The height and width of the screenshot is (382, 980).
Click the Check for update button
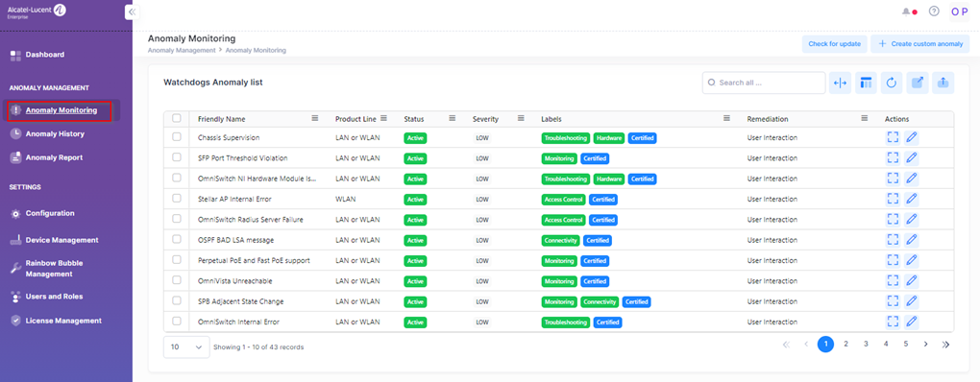(834, 44)
